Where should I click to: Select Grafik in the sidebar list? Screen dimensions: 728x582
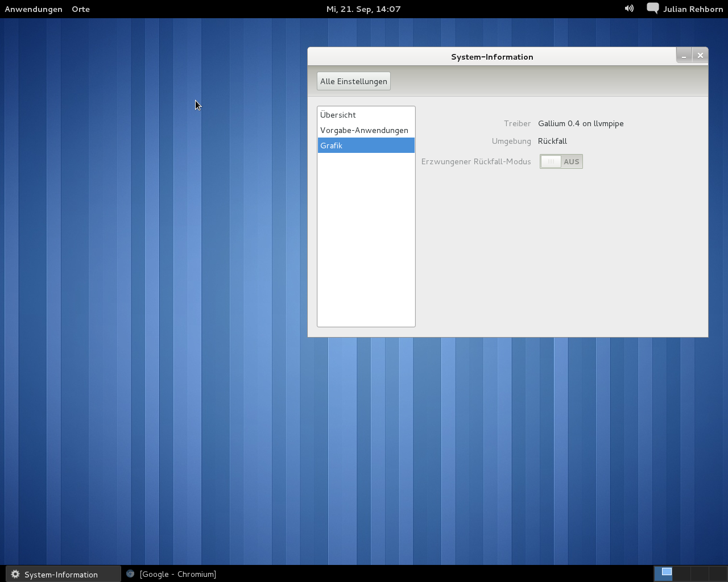[x=366, y=145]
